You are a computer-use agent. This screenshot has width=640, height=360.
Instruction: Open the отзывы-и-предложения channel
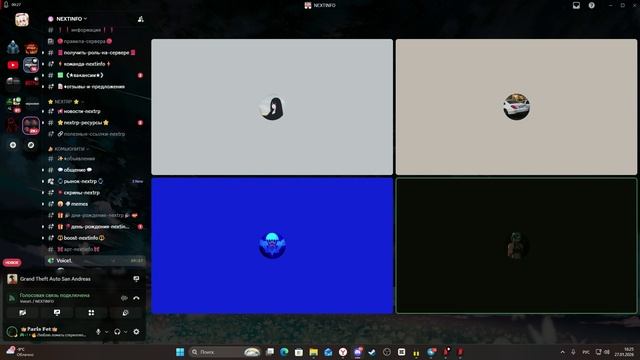95,87
